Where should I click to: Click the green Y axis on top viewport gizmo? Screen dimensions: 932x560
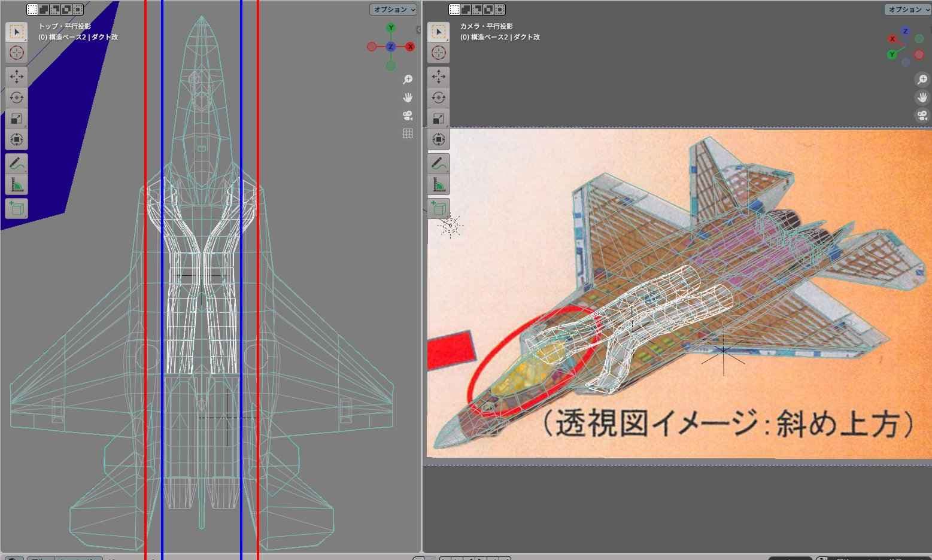[x=391, y=28]
